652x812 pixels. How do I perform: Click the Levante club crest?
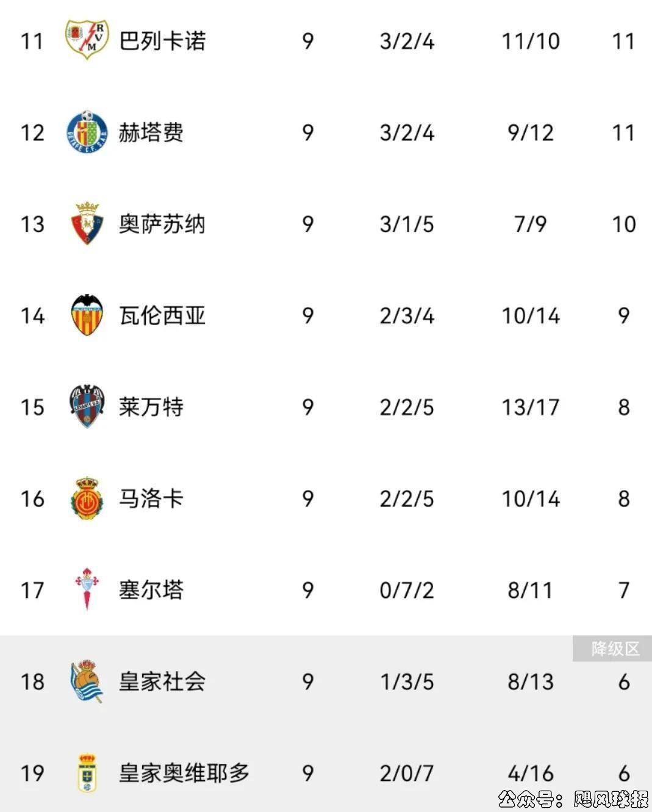point(87,406)
